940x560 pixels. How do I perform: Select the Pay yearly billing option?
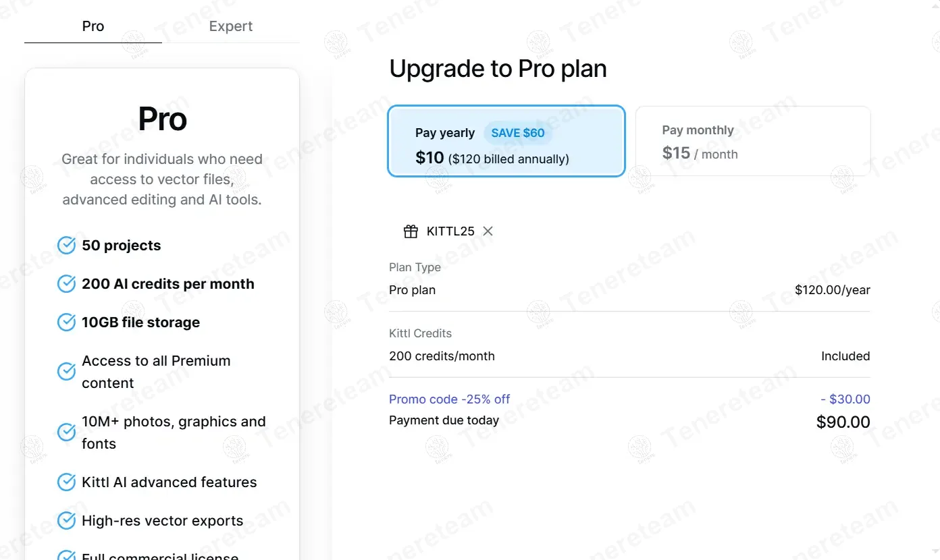[x=506, y=141]
